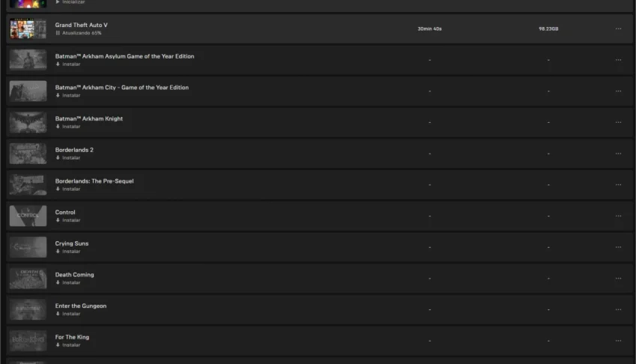Select the Enter the Gungeon title text
This screenshot has width=636, height=364.
pyautogui.click(x=81, y=306)
